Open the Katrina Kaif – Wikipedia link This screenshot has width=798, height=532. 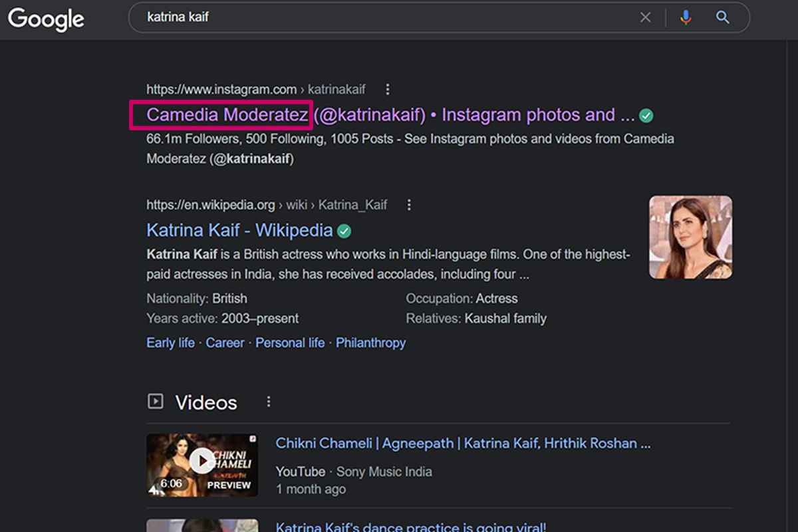pos(239,231)
